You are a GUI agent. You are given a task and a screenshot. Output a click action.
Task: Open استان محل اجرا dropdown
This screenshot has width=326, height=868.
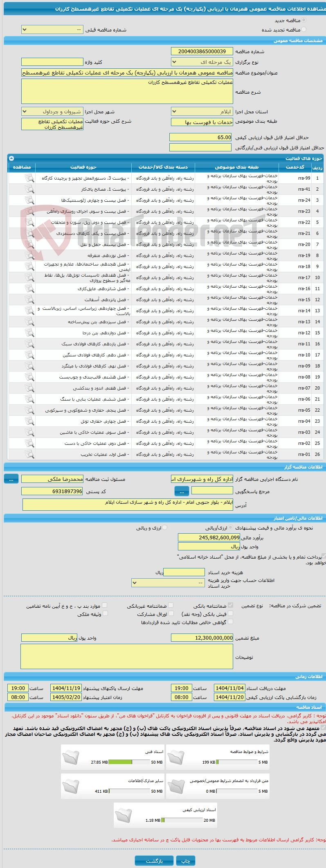[x=202, y=111]
